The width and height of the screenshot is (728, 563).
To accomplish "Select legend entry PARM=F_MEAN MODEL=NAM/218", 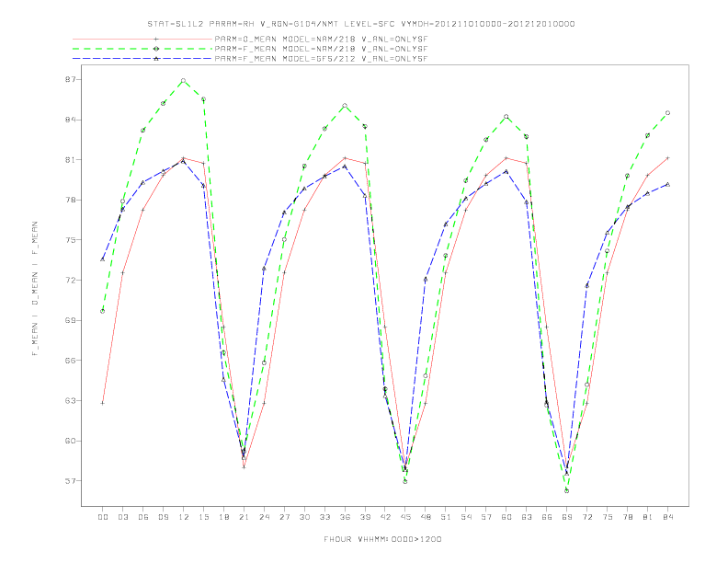I will click(x=321, y=49).
